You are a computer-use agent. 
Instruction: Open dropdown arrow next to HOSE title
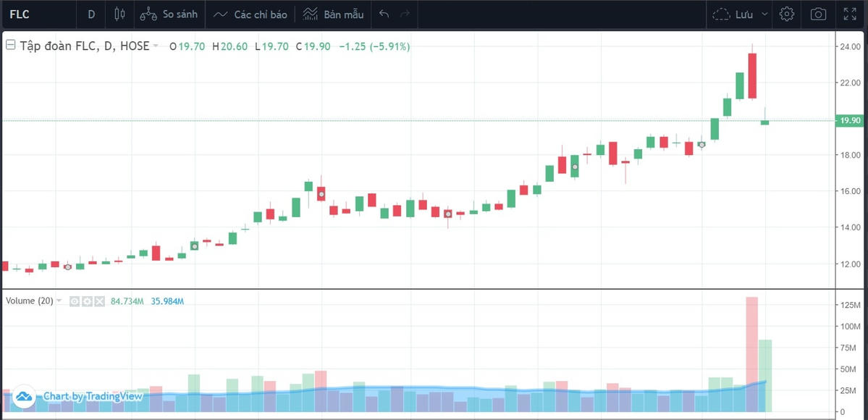(x=156, y=46)
